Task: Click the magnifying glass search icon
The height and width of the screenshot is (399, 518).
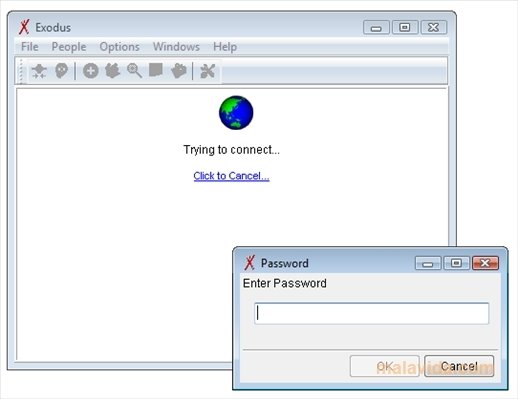Action: click(x=134, y=71)
